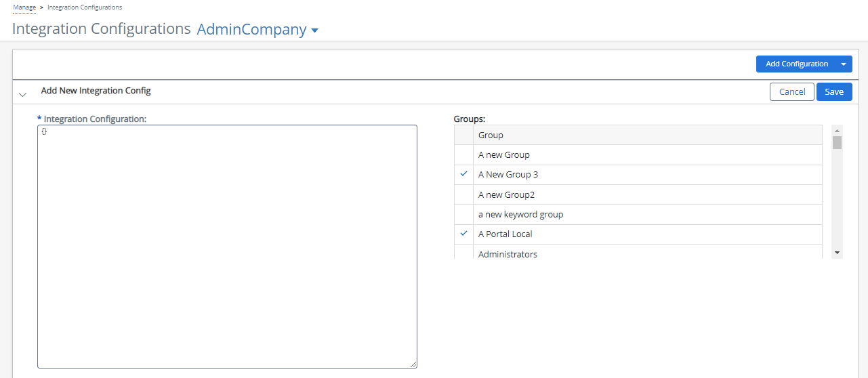Check the A new Group2 checkbox cell
868x378 pixels.
[463, 194]
